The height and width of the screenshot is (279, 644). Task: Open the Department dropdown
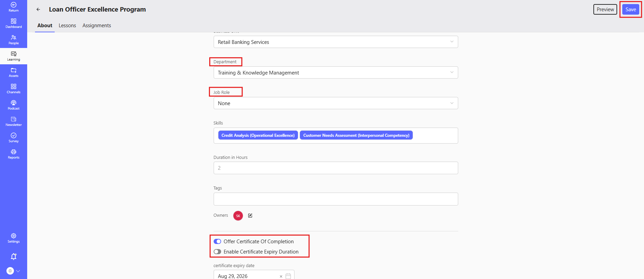coord(336,72)
